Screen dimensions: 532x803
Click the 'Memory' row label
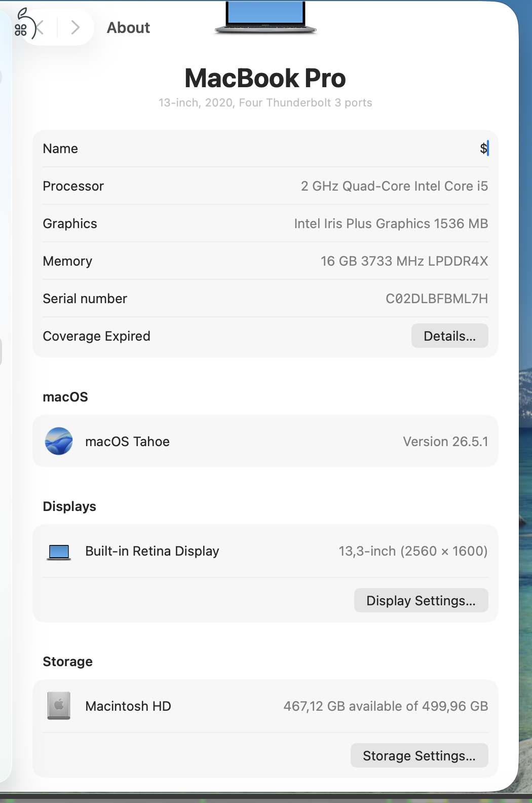pos(67,261)
